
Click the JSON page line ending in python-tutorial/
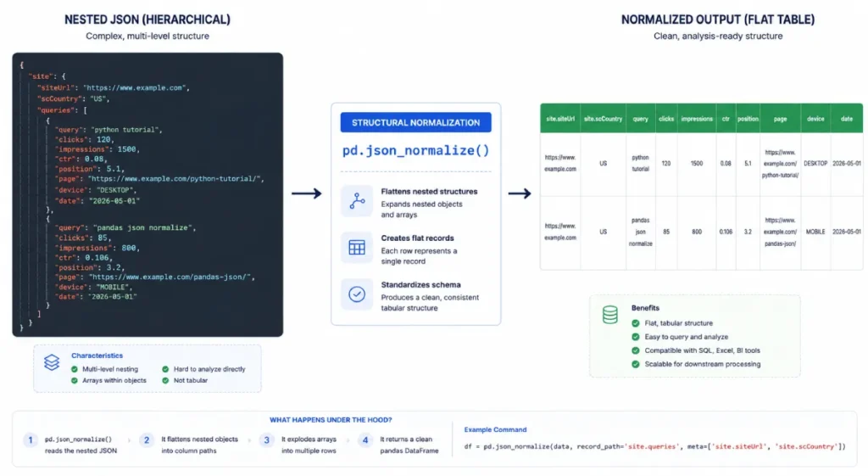pyautogui.click(x=159, y=179)
